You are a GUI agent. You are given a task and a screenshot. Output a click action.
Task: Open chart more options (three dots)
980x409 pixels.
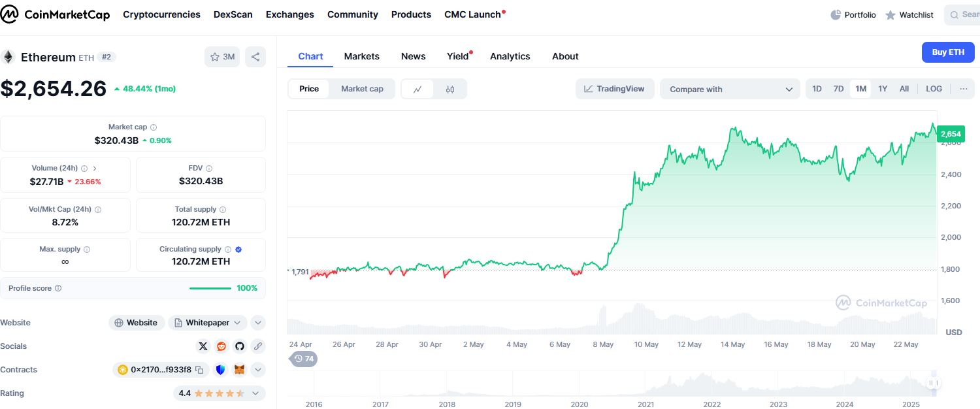pyautogui.click(x=963, y=89)
